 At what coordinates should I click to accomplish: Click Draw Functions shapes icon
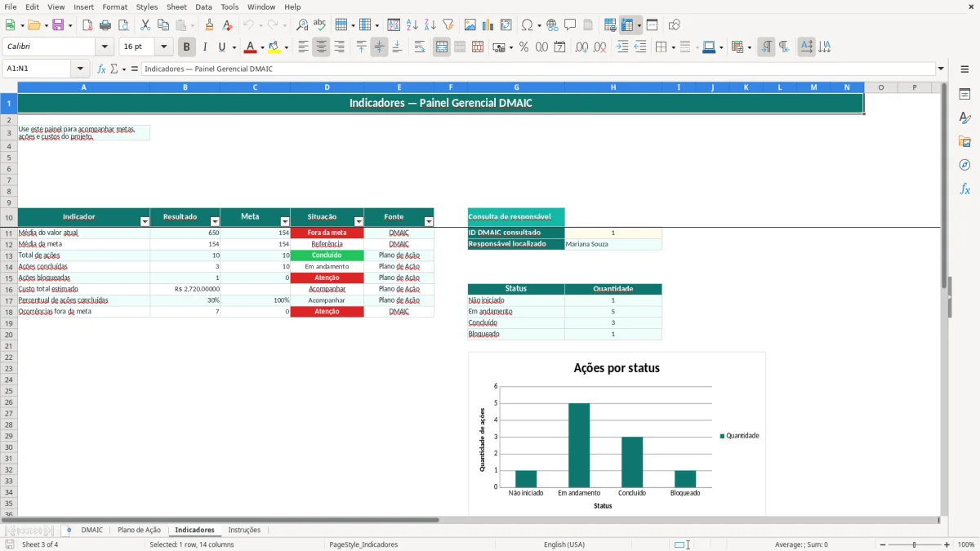pyautogui.click(x=675, y=25)
